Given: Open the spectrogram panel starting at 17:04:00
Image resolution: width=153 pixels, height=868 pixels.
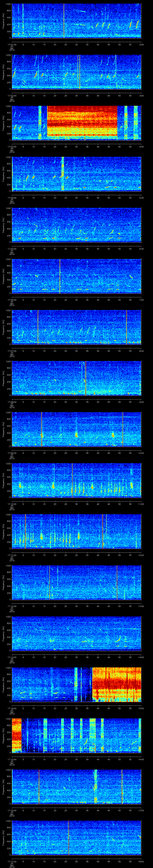Looking at the screenshot, I should [x=77, y=174].
